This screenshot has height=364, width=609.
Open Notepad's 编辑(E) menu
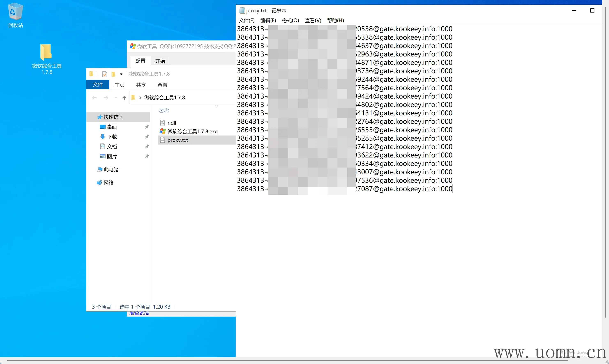pos(268,20)
